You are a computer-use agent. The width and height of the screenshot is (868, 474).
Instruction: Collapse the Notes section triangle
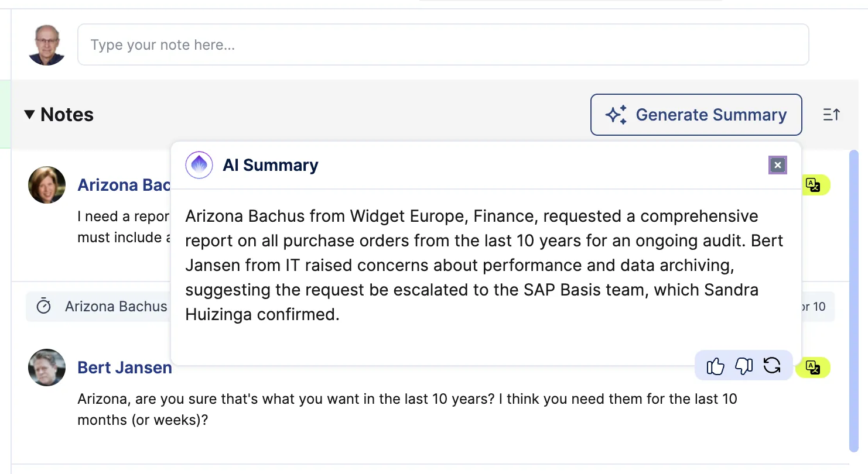pyautogui.click(x=29, y=115)
